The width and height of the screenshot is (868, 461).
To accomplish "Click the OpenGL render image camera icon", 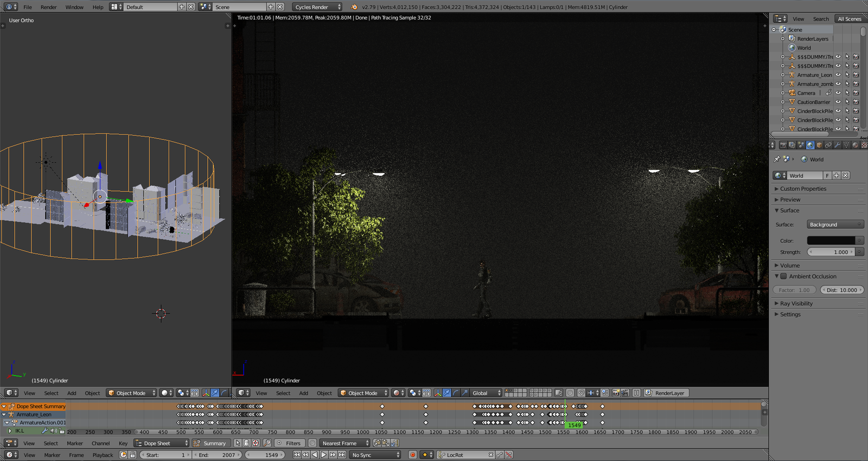I will (616, 393).
